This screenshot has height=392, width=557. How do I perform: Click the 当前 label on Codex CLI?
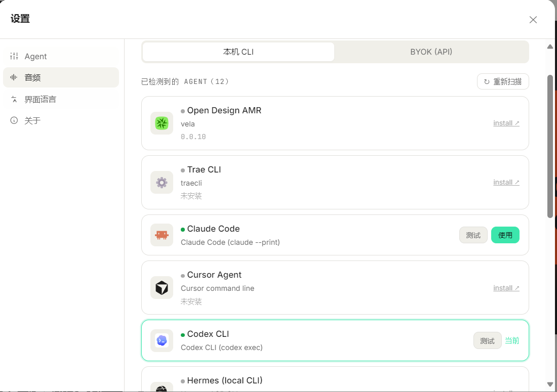tap(512, 340)
